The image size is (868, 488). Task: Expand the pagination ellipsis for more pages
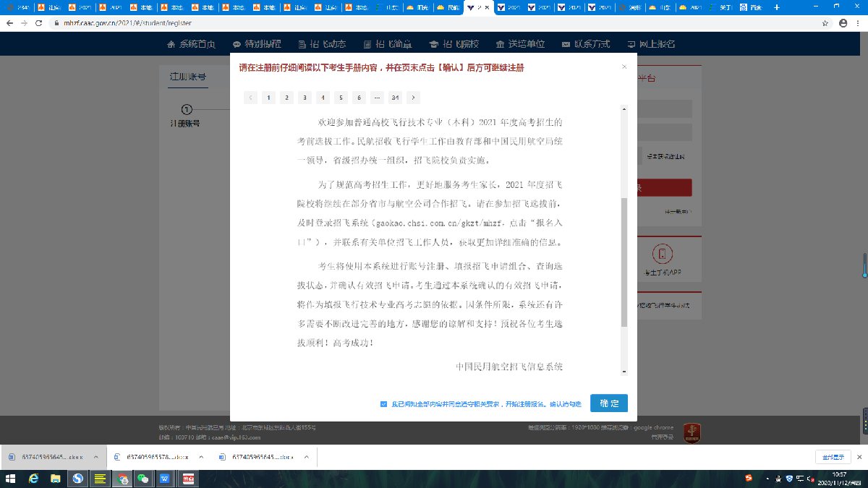tap(377, 98)
